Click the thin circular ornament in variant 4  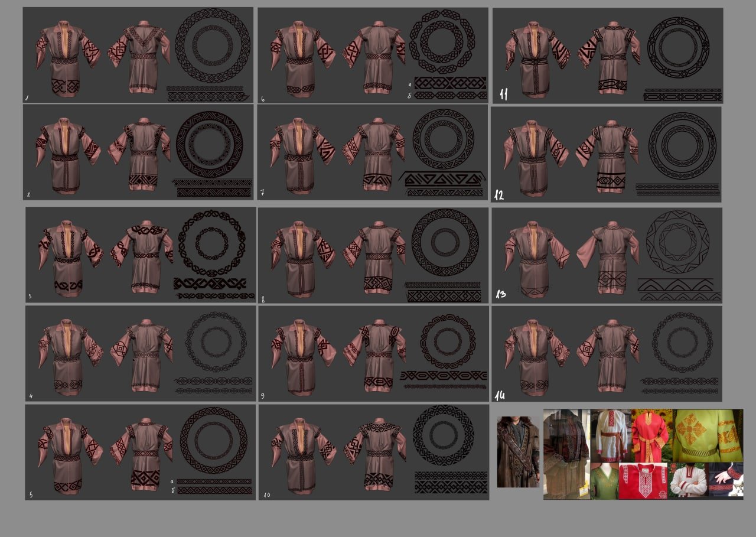pyautogui.click(x=216, y=341)
